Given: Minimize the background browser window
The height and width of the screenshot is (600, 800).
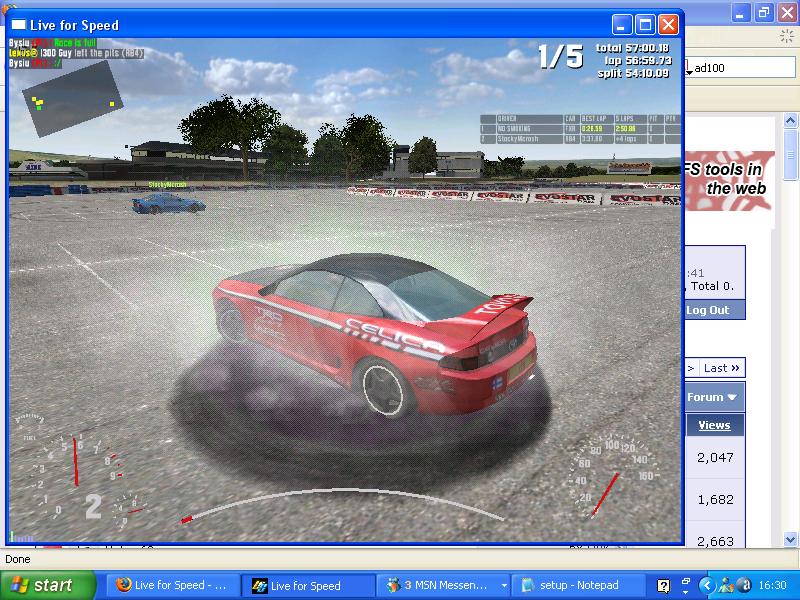Looking at the screenshot, I should (741, 12).
